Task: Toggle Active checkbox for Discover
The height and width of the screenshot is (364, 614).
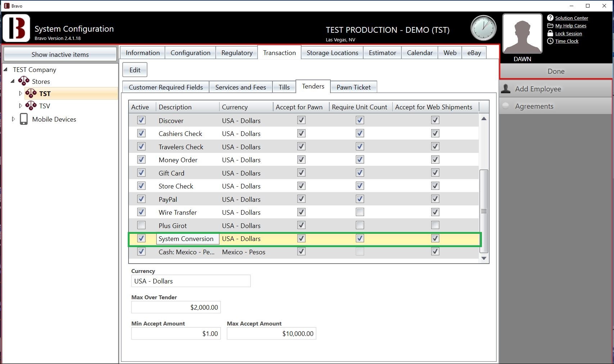Action: (x=141, y=120)
